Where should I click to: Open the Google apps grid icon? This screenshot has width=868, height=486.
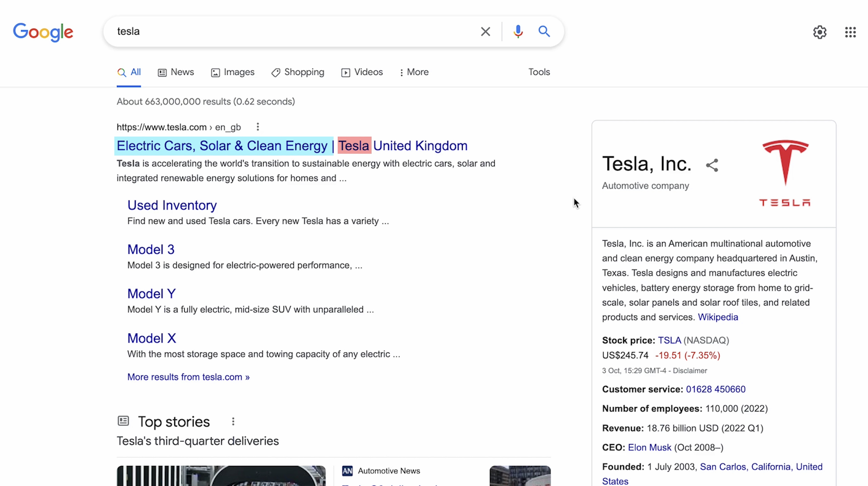[x=850, y=32]
